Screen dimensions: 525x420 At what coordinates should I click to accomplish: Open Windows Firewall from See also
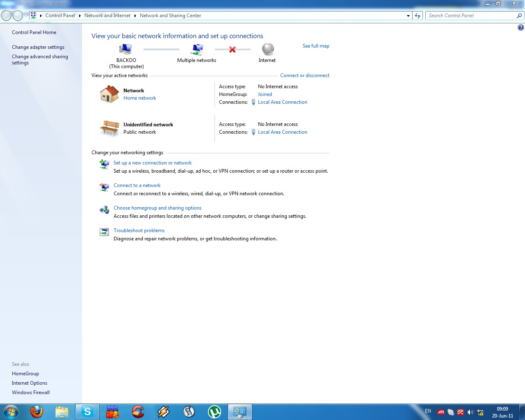(31, 393)
